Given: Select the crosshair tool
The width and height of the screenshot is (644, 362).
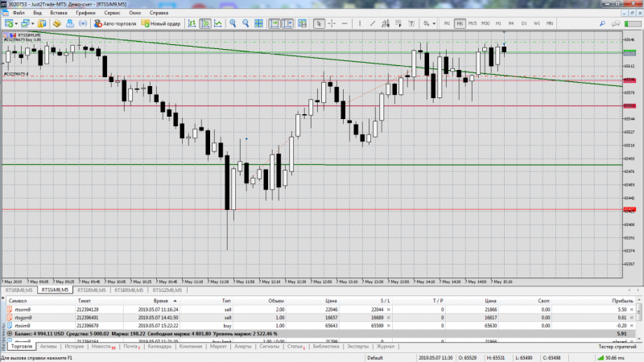Looking at the screenshot, I should point(332,23).
